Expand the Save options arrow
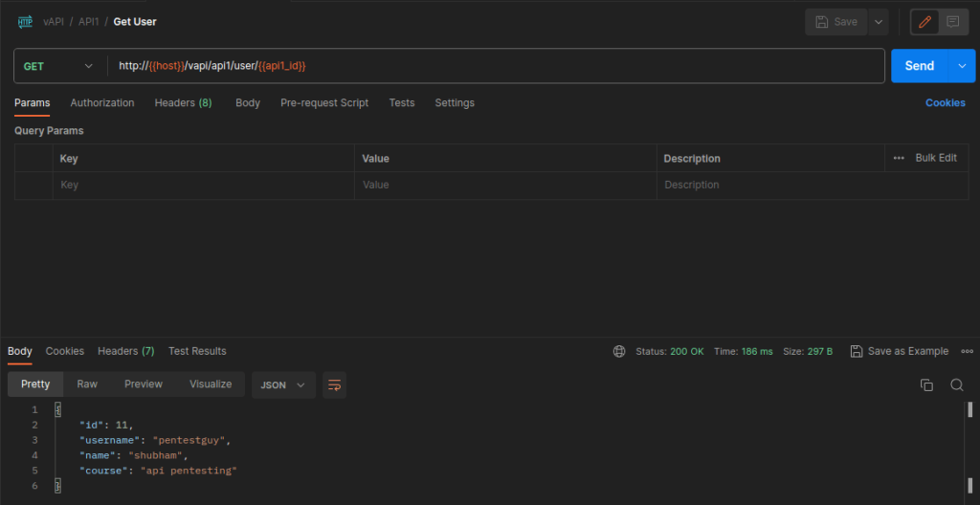The image size is (980, 505). [x=879, y=22]
